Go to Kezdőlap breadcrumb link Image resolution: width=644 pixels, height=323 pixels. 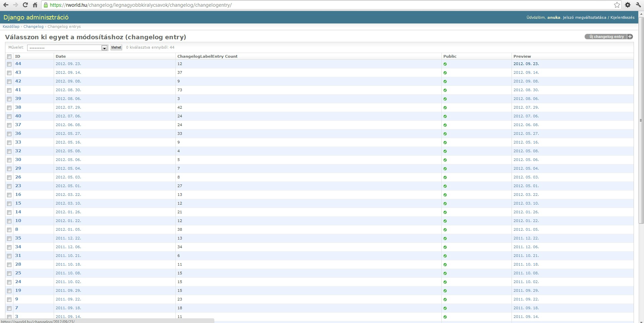click(11, 26)
